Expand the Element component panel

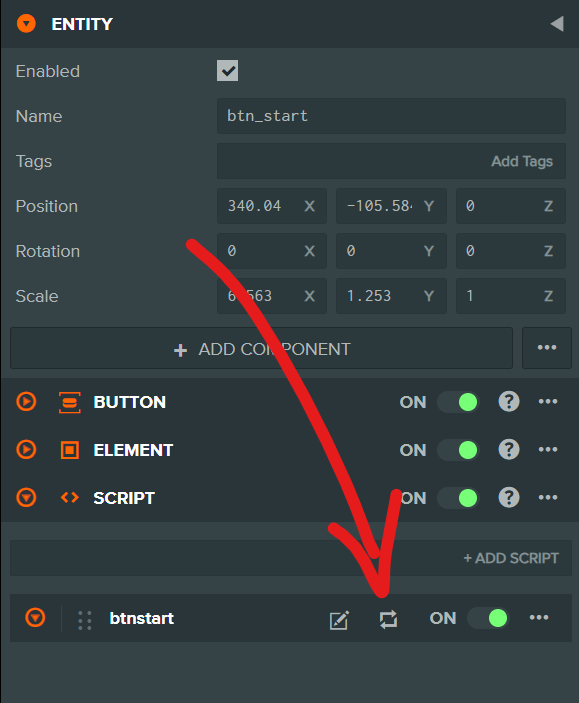[x=26, y=449]
